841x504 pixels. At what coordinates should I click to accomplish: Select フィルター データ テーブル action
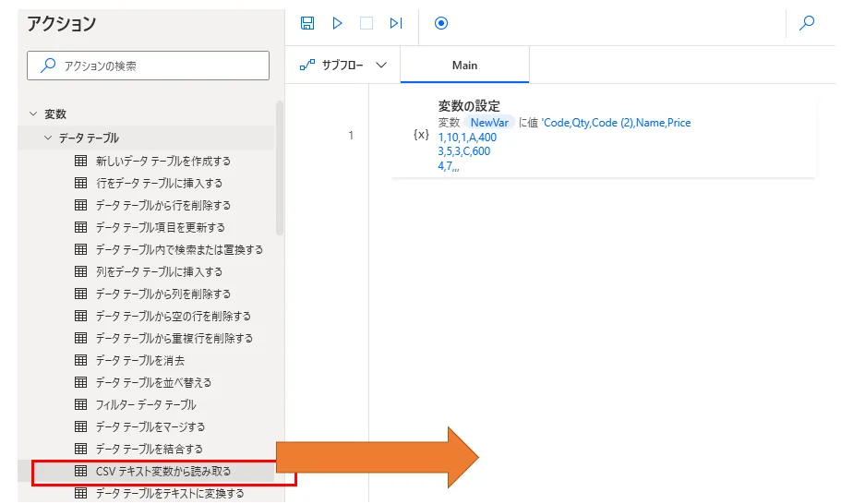146,404
